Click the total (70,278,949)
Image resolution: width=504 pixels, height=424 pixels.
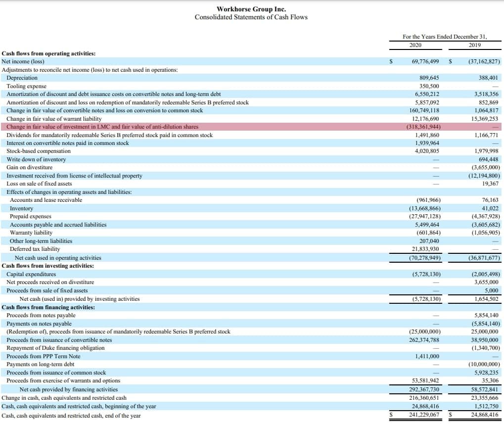click(424, 258)
